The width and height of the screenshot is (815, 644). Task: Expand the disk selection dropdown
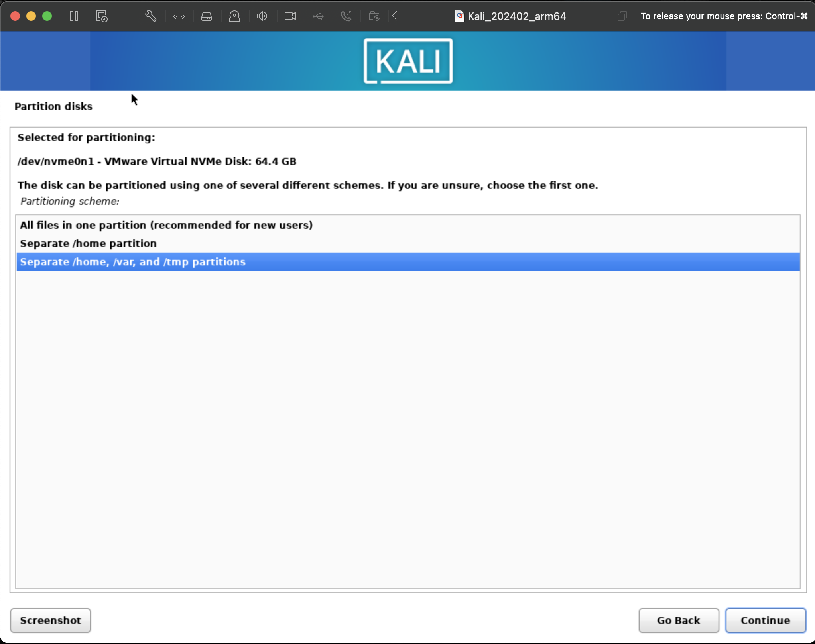pyautogui.click(x=157, y=161)
